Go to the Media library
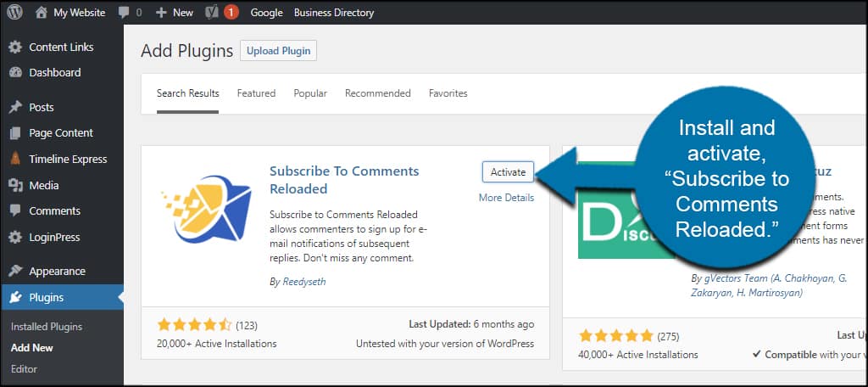The width and height of the screenshot is (868, 387). [44, 185]
